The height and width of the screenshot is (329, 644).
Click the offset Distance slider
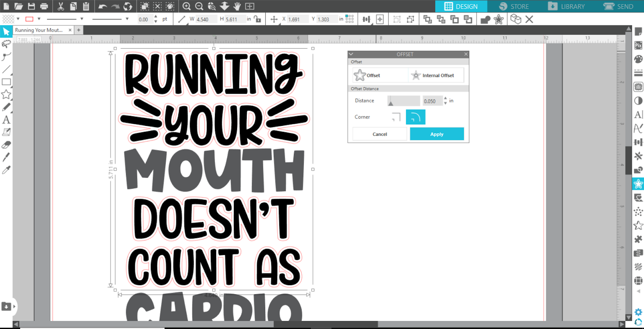[404, 101]
